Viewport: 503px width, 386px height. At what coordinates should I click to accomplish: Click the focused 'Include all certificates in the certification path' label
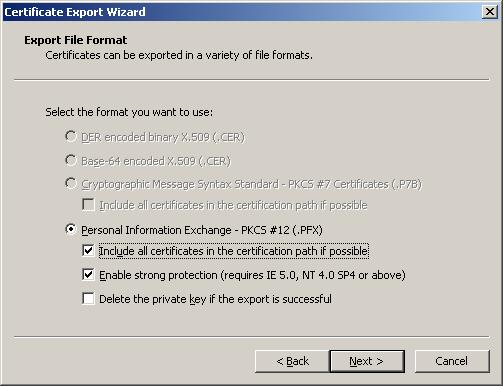pos(234,251)
